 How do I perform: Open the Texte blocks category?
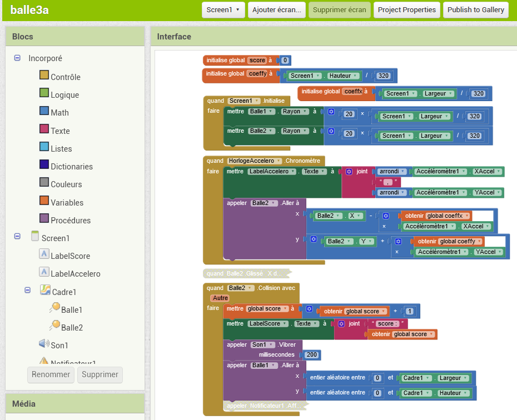click(61, 131)
